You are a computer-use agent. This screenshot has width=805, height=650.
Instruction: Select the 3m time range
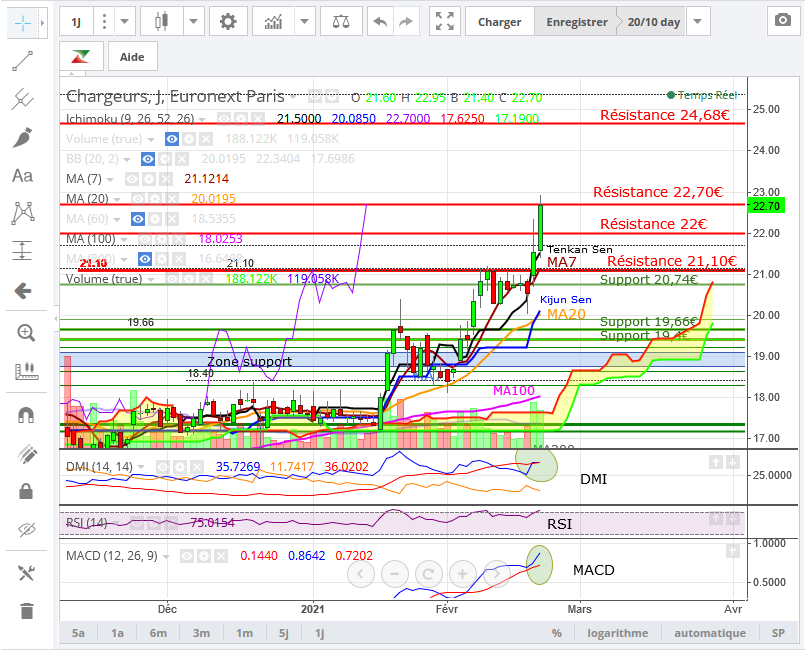[x=201, y=633]
